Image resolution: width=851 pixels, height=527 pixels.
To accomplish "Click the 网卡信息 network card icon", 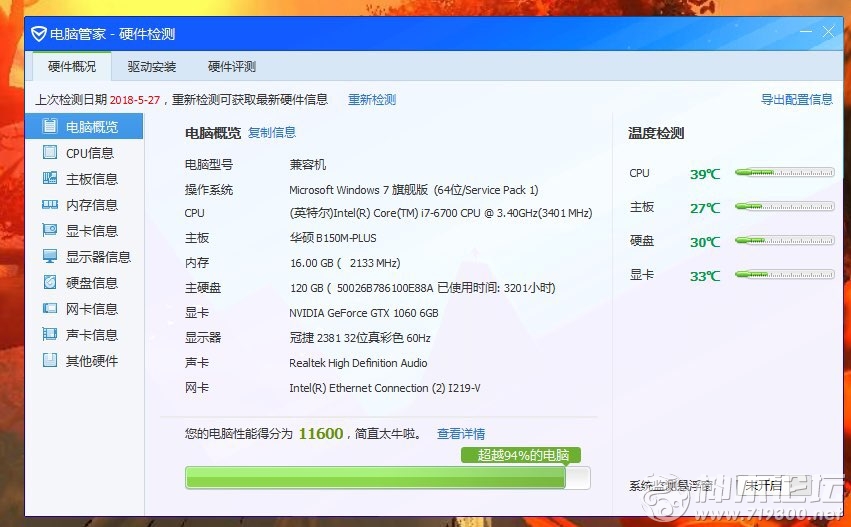I will (50, 308).
